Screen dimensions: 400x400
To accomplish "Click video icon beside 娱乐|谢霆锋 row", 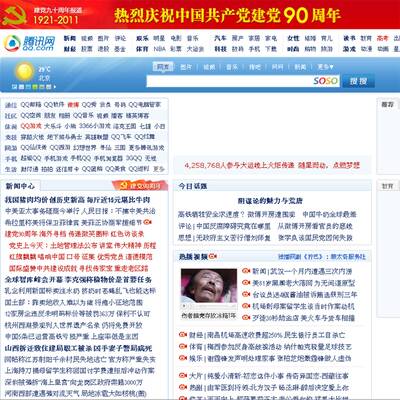I will [x=183, y=358].
